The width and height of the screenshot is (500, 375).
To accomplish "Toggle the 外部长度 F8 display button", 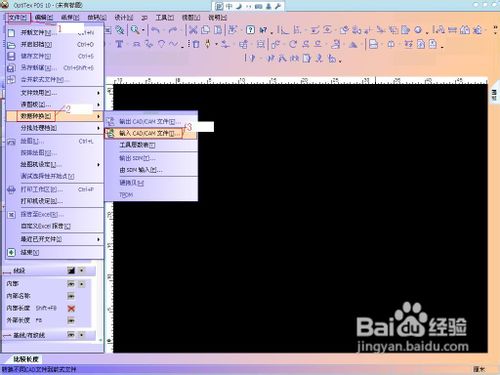I will (x=71, y=320).
